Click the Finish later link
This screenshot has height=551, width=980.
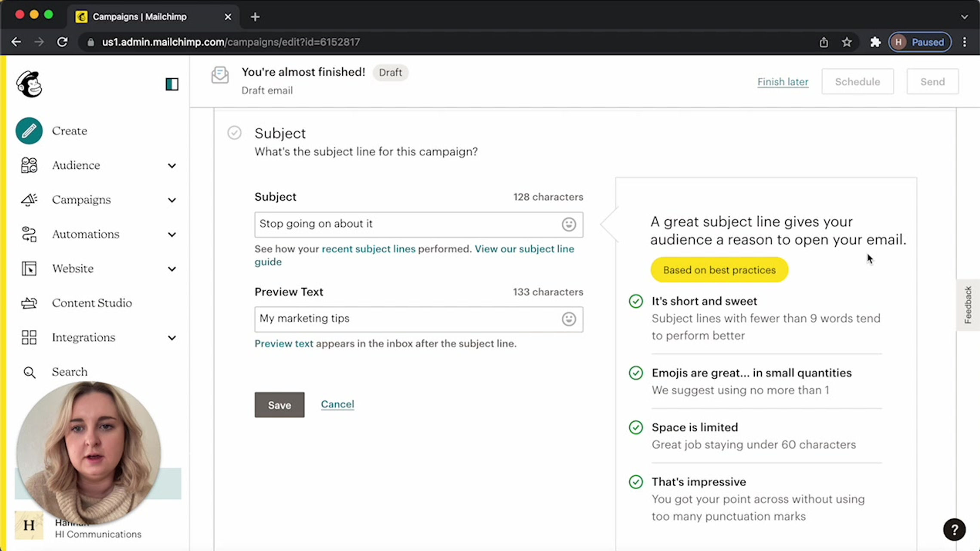coord(783,82)
